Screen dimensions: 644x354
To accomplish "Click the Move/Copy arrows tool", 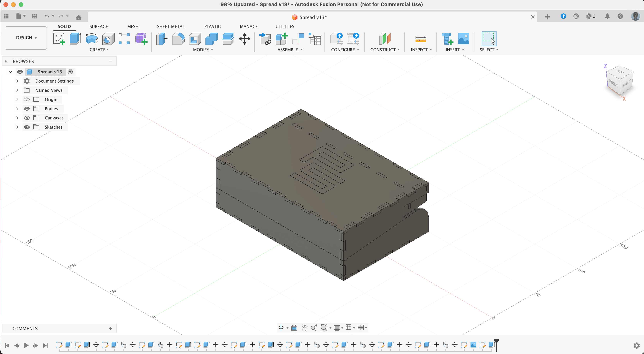I will pos(244,39).
